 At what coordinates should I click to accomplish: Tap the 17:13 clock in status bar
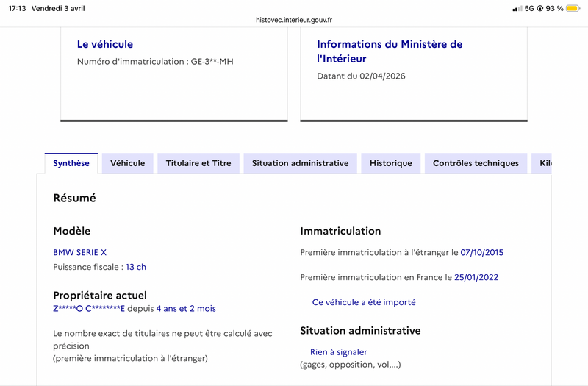click(x=17, y=8)
